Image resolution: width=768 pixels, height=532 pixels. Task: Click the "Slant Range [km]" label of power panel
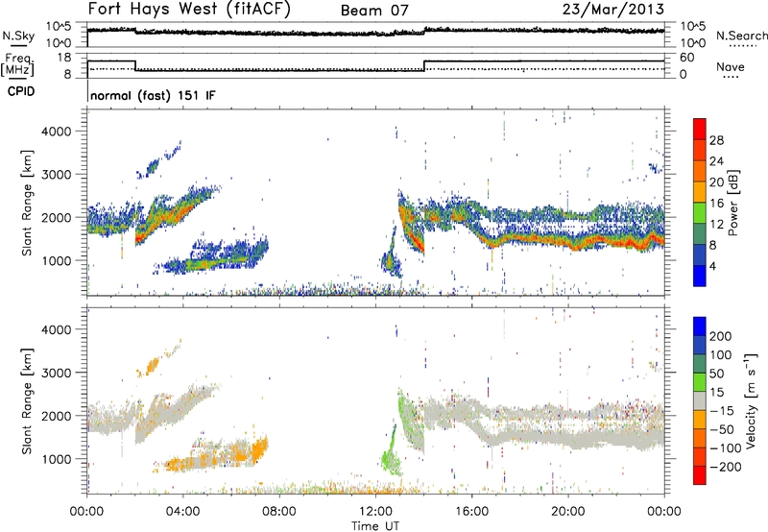(27, 203)
